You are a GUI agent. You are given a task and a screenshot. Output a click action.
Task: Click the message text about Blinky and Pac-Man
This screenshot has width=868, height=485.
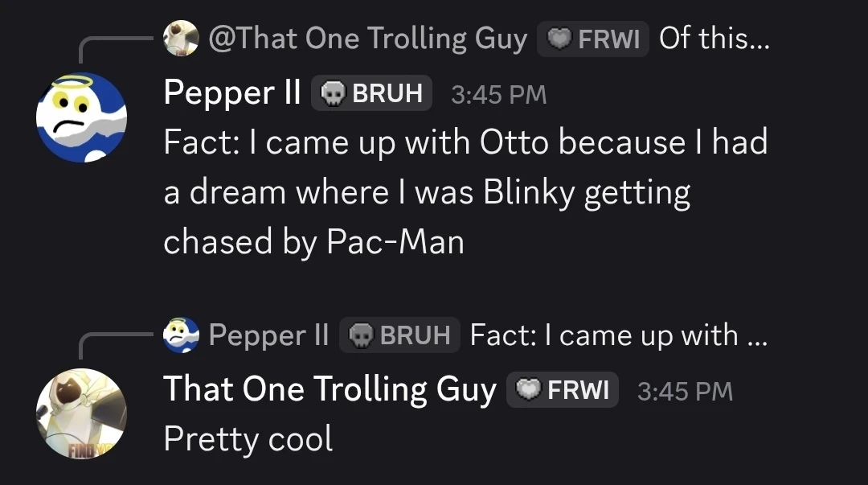(x=465, y=192)
